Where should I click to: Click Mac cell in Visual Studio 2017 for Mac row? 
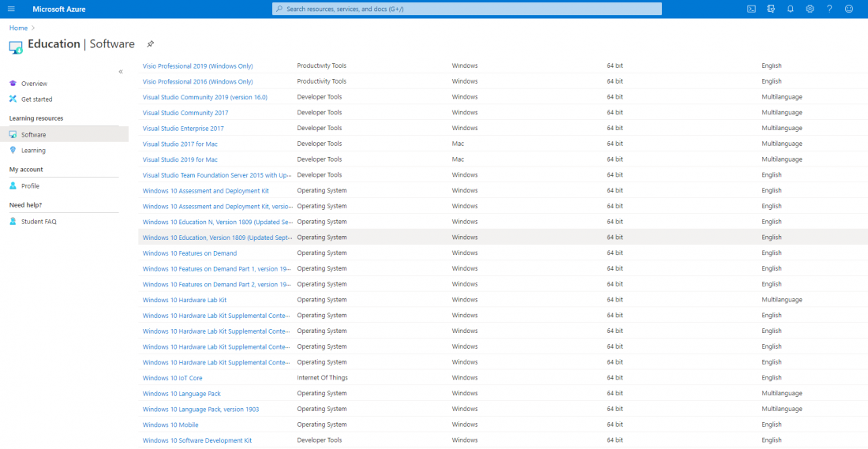coord(458,144)
